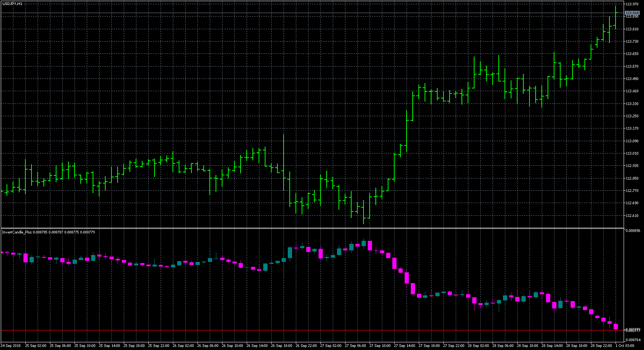
Task: Select the blue horizontal line in indicator window
Action: [307, 330]
